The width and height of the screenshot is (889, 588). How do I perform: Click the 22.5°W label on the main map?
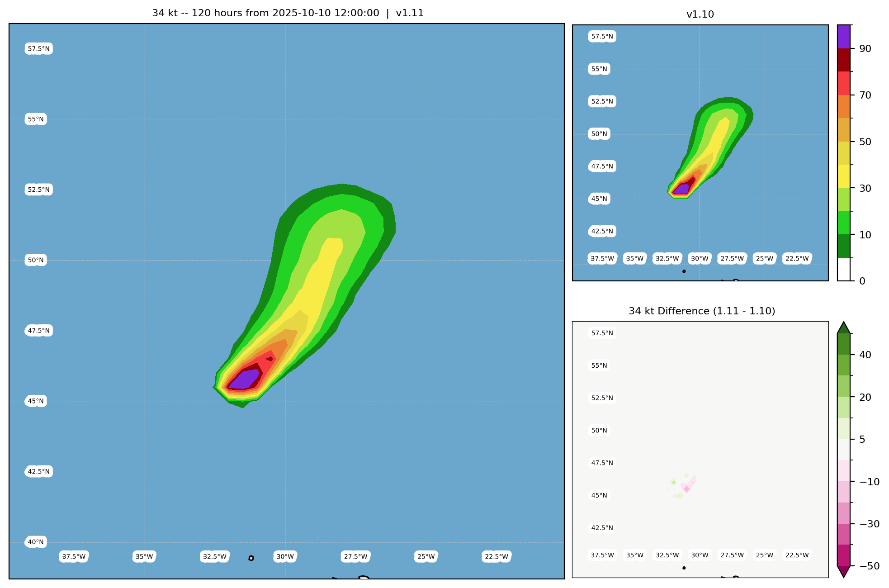497,557
